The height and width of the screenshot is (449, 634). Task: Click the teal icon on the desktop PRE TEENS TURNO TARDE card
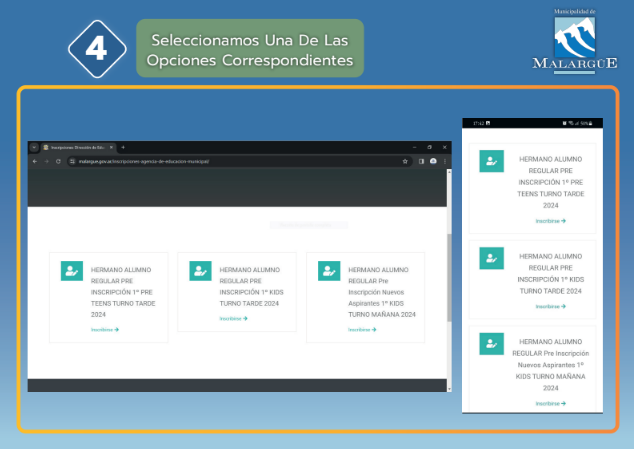pyautogui.click(x=71, y=271)
